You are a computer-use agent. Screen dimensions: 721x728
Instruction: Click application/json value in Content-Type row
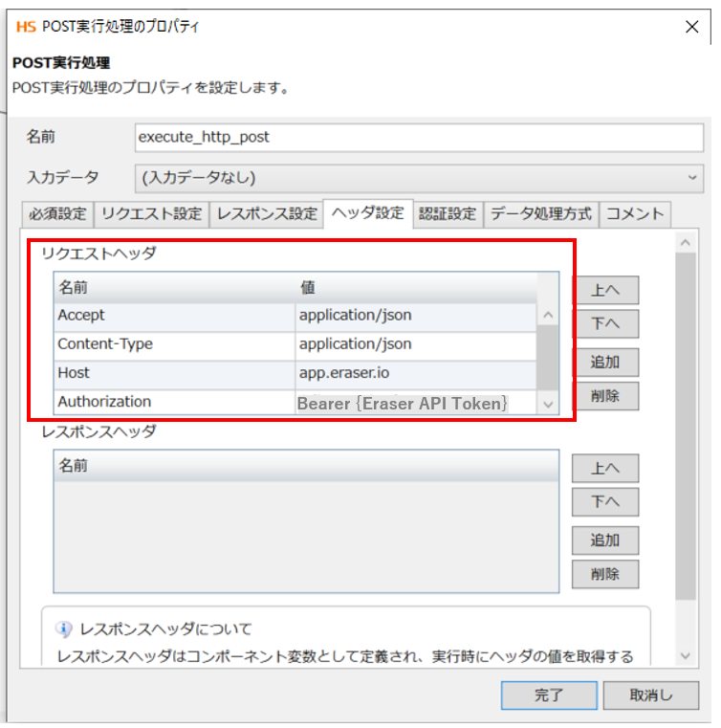(416, 344)
